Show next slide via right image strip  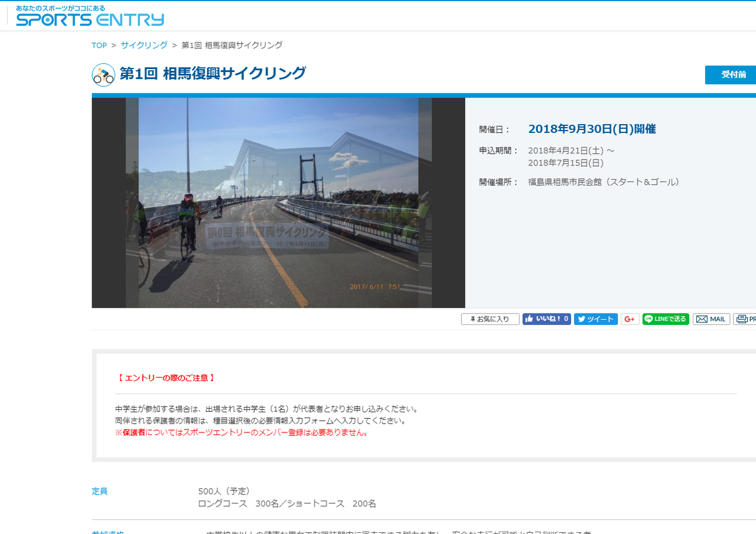click(425, 203)
